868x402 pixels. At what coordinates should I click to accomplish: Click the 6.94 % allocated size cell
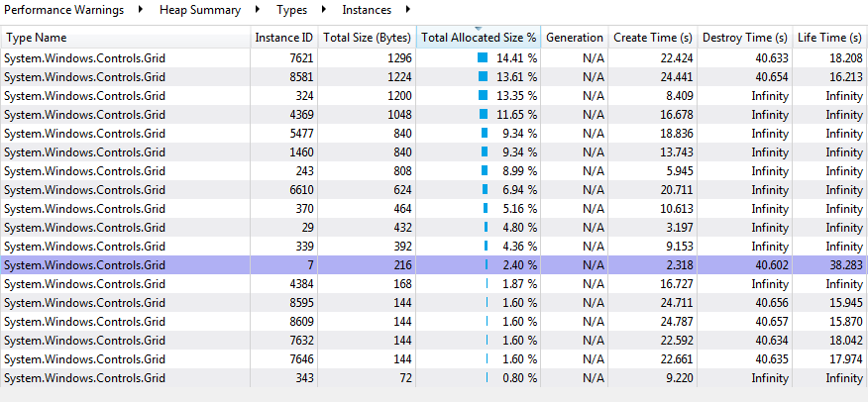click(x=479, y=190)
